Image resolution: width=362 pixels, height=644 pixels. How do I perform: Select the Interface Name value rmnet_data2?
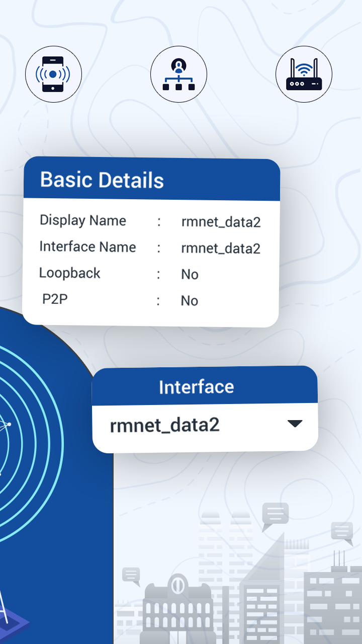point(221,248)
